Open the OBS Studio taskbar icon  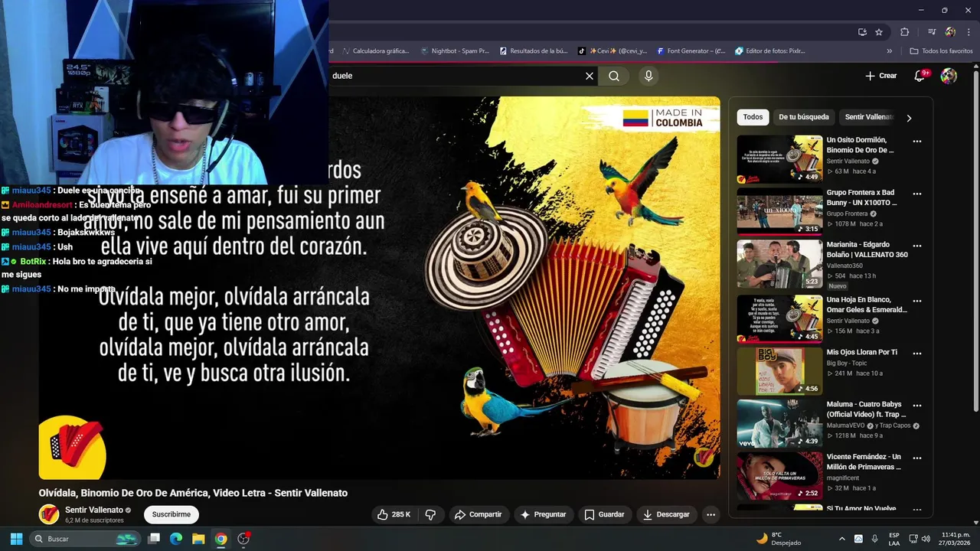[243, 539]
